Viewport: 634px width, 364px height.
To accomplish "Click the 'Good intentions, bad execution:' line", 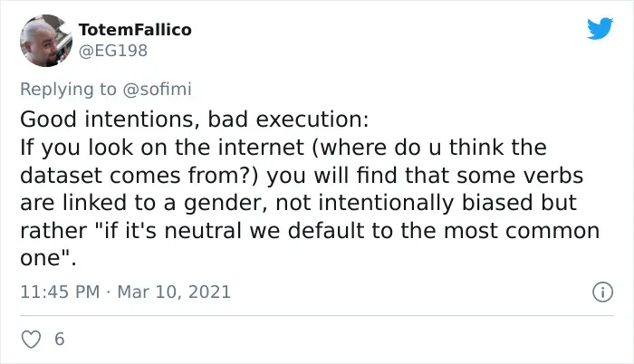I will [195, 120].
